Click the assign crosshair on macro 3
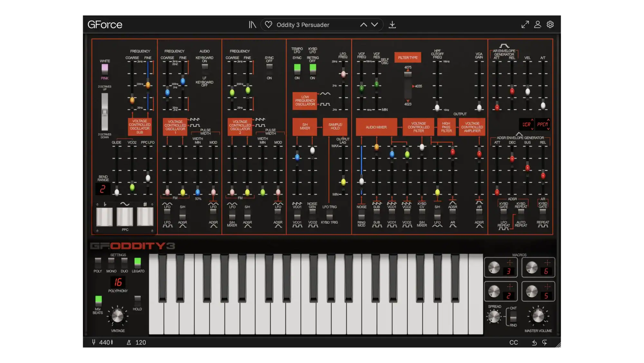Viewport: 644px width, 363px height. click(x=510, y=263)
